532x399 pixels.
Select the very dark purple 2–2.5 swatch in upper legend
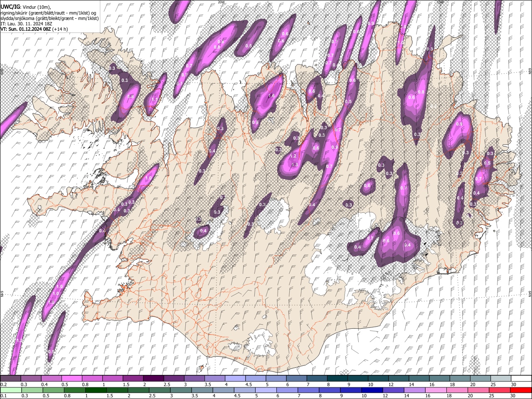[153, 379]
